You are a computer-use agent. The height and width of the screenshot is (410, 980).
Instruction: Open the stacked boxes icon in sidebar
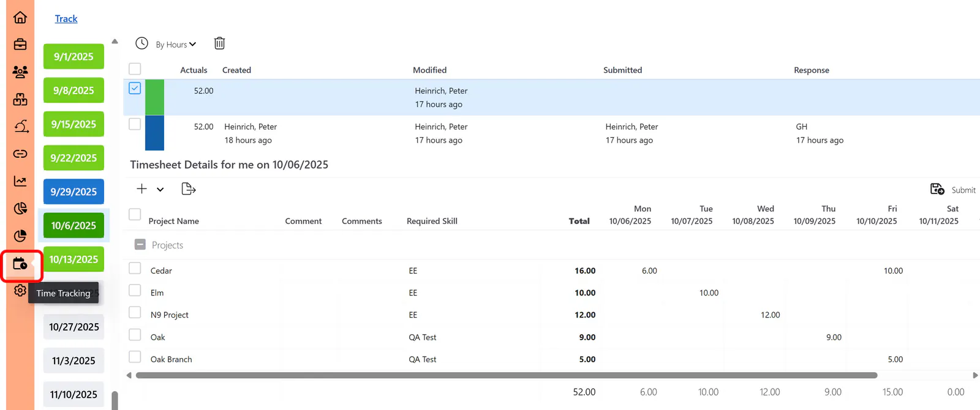click(x=20, y=99)
